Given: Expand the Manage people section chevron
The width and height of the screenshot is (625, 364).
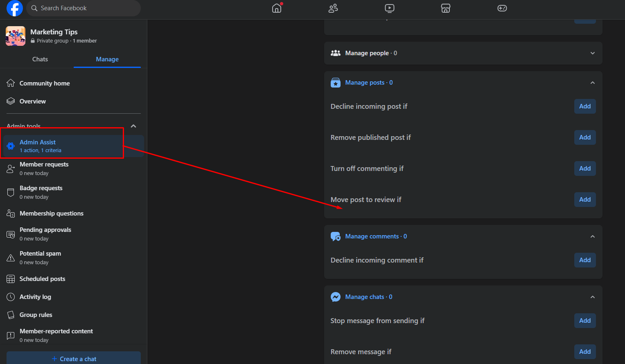Looking at the screenshot, I should point(593,53).
